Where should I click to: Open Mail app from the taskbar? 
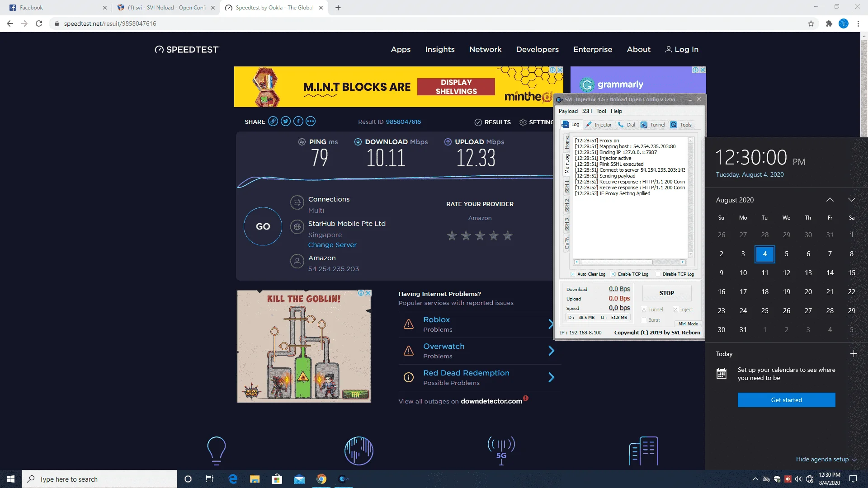click(x=299, y=479)
